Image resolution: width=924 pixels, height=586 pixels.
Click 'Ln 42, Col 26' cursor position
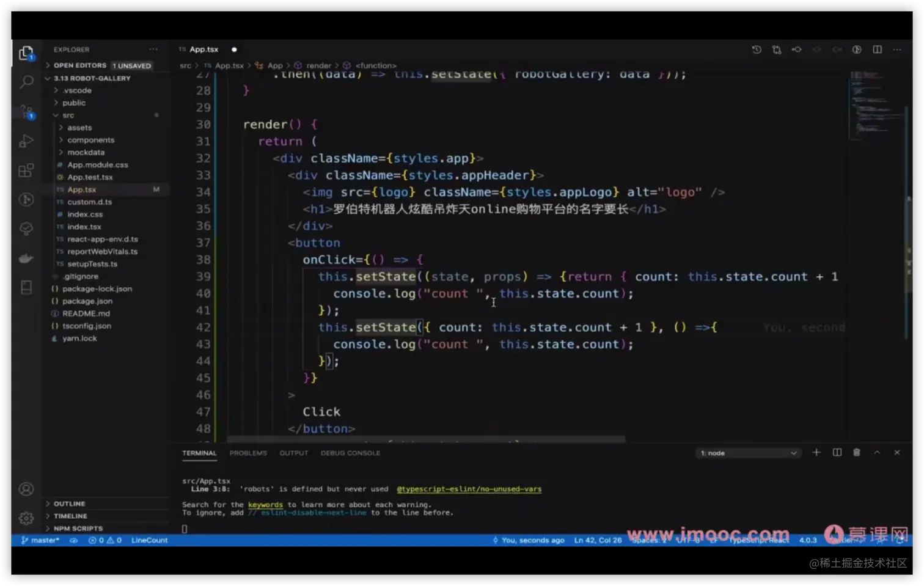[598, 540]
